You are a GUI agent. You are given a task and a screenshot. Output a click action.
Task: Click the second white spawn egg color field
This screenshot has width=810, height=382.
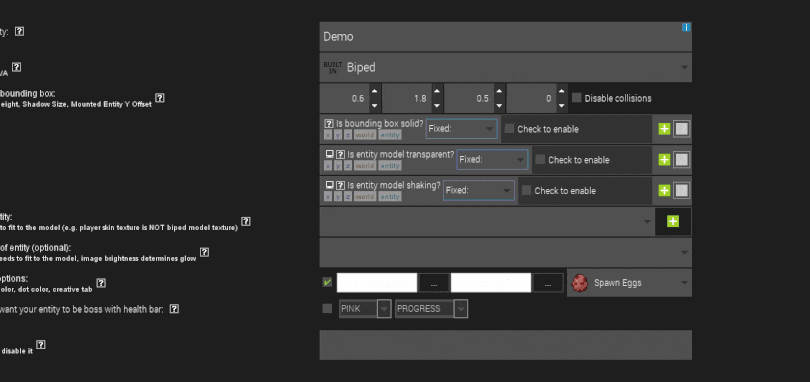point(491,283)
